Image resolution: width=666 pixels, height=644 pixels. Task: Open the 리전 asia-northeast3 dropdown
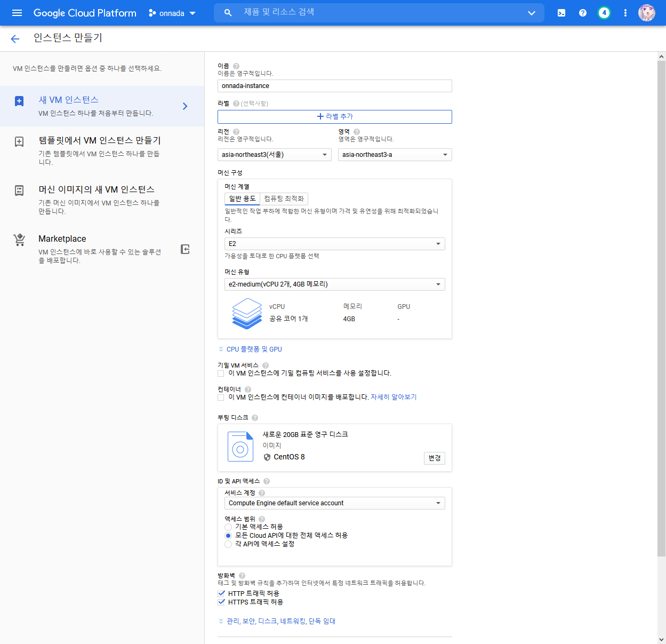[275, 155]
